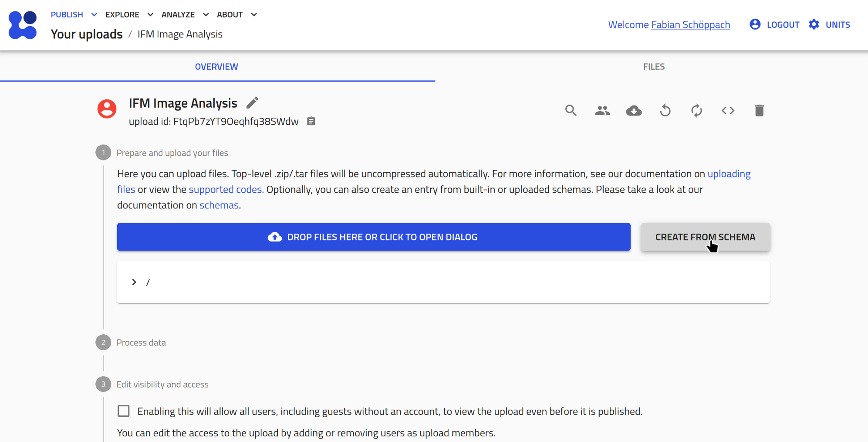Open the Publish dropdown menu
This screenshot has height=442, width=868.
click(x=74, y=15)
